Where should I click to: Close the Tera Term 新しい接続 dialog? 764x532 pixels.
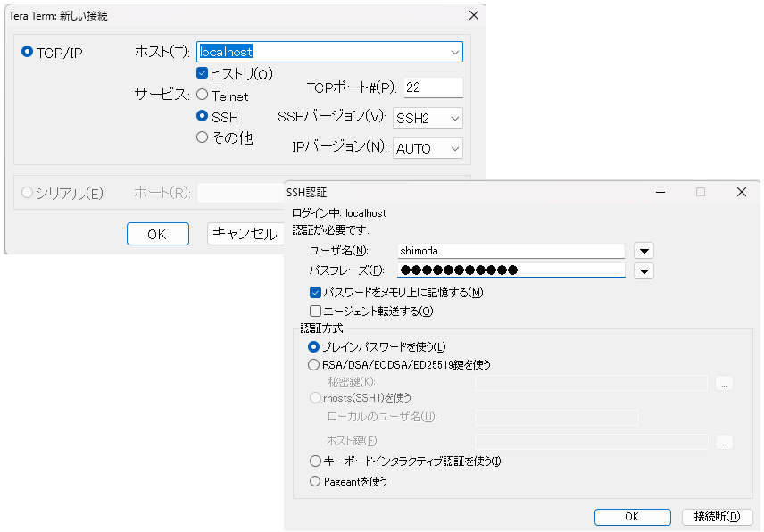pyautogui.click(x=474, y=15)
